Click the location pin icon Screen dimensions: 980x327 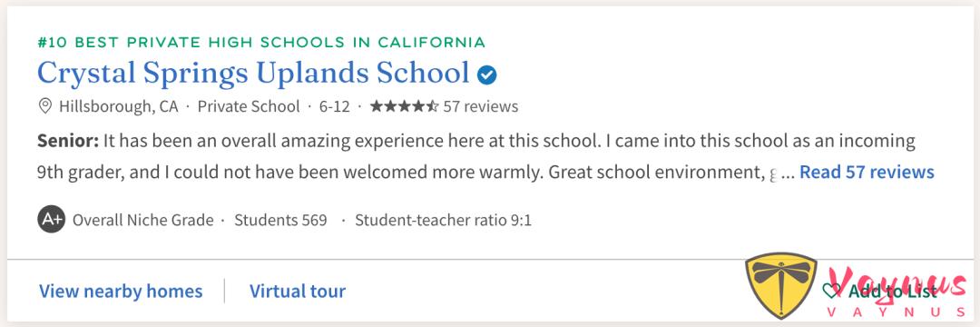45,106
